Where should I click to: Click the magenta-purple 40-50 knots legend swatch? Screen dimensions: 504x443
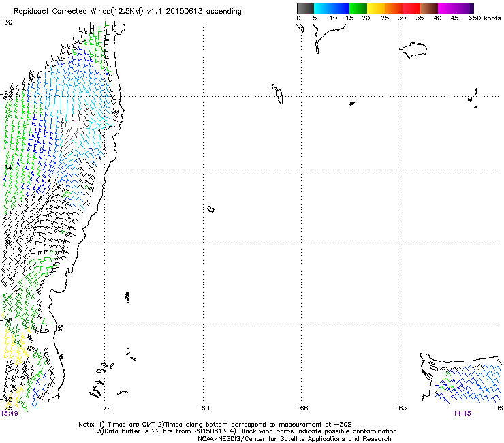click(456, 8)
